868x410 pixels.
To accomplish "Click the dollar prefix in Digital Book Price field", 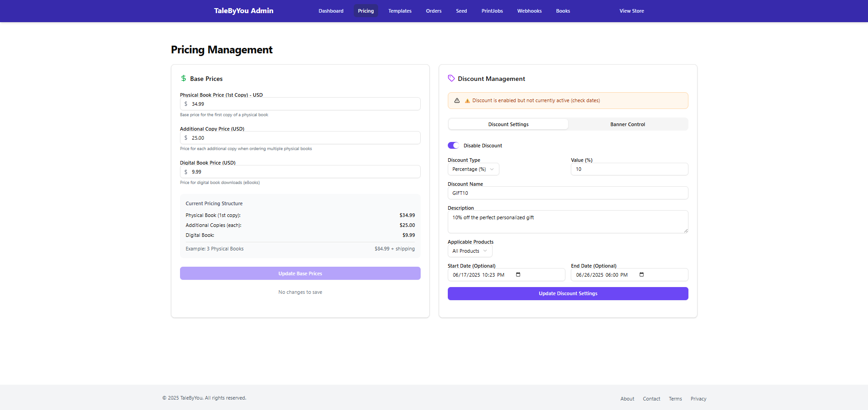I will 185,171.
